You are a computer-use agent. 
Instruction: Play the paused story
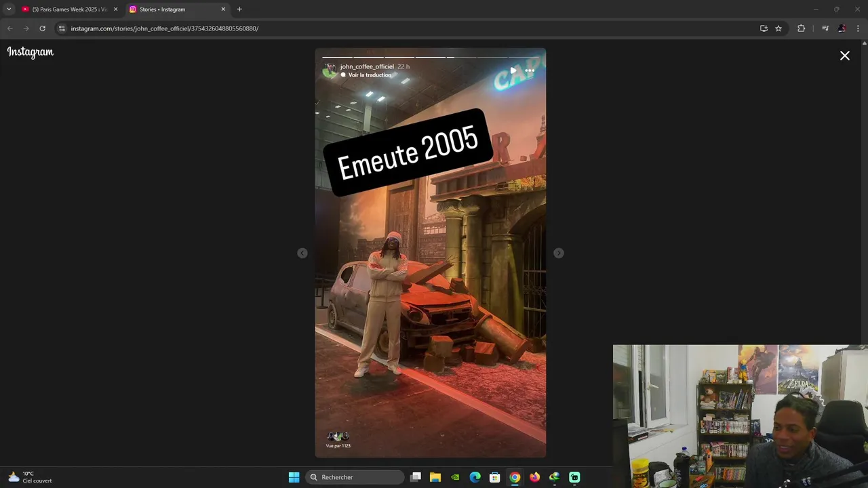pos(513,70)
